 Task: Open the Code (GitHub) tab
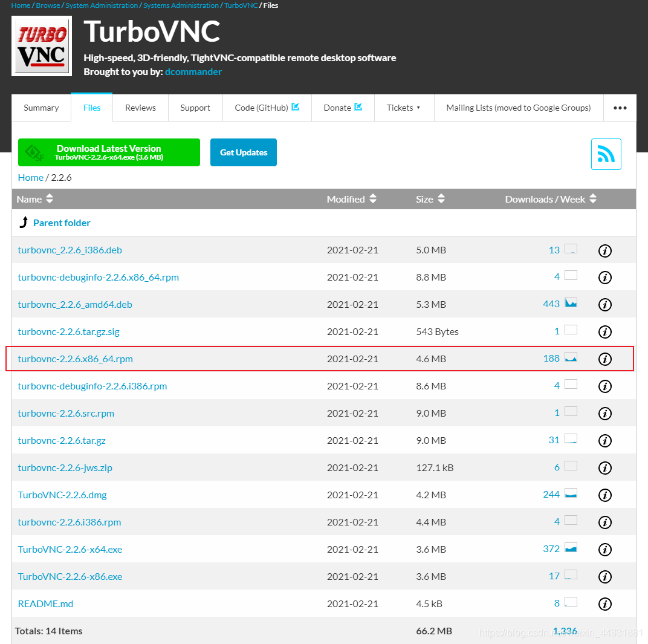coord(267,108)
